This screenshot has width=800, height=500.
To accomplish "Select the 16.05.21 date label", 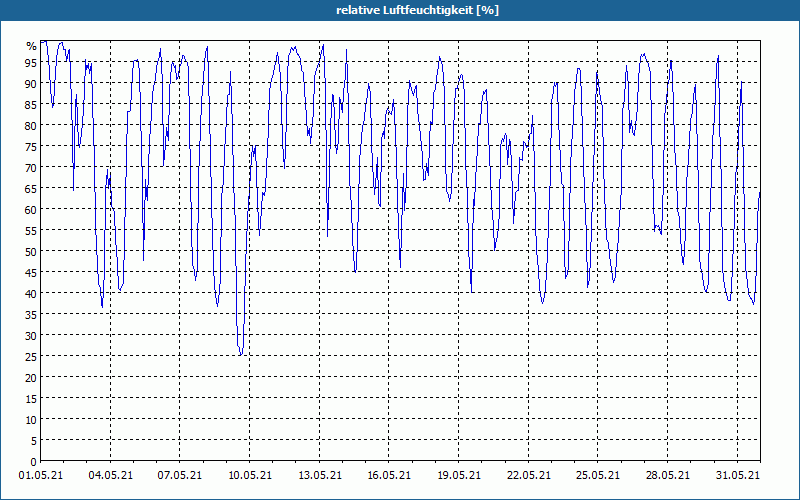I will [389, 475].
